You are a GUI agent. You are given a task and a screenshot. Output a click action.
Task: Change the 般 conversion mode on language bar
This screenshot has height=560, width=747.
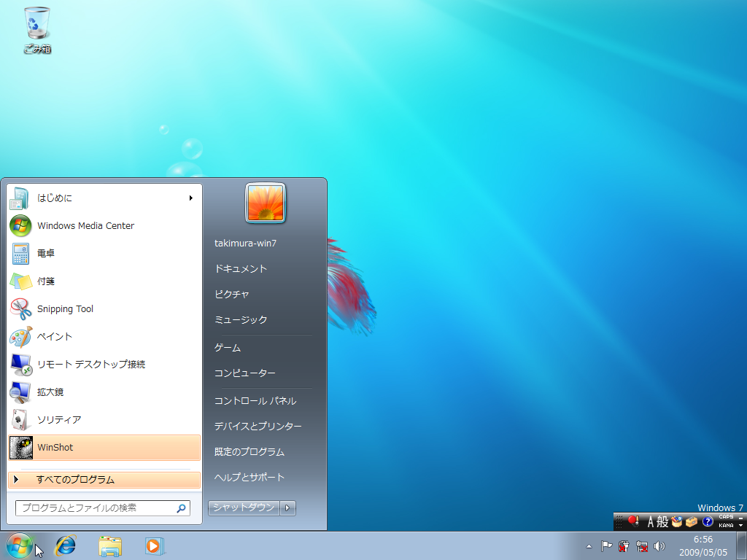(662, 522)
